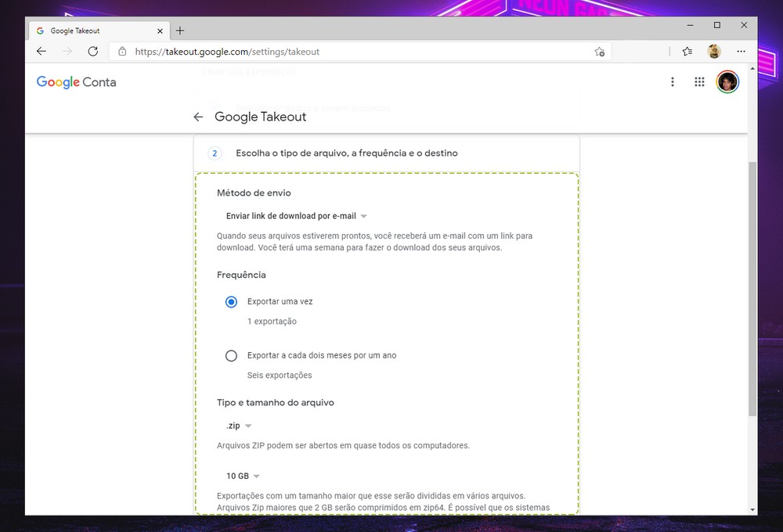Open the browser favorites list icon
The image size is (783, 532).
687,52
